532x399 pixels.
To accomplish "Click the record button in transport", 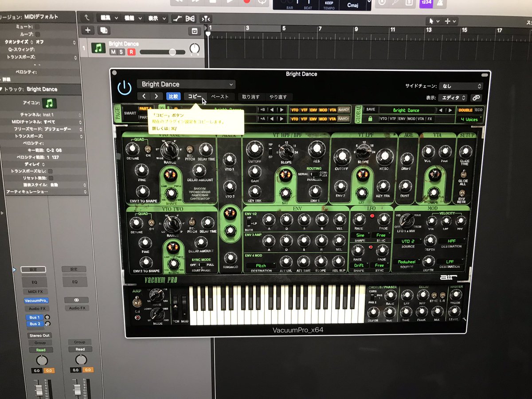I will click(x=247, y=1).
